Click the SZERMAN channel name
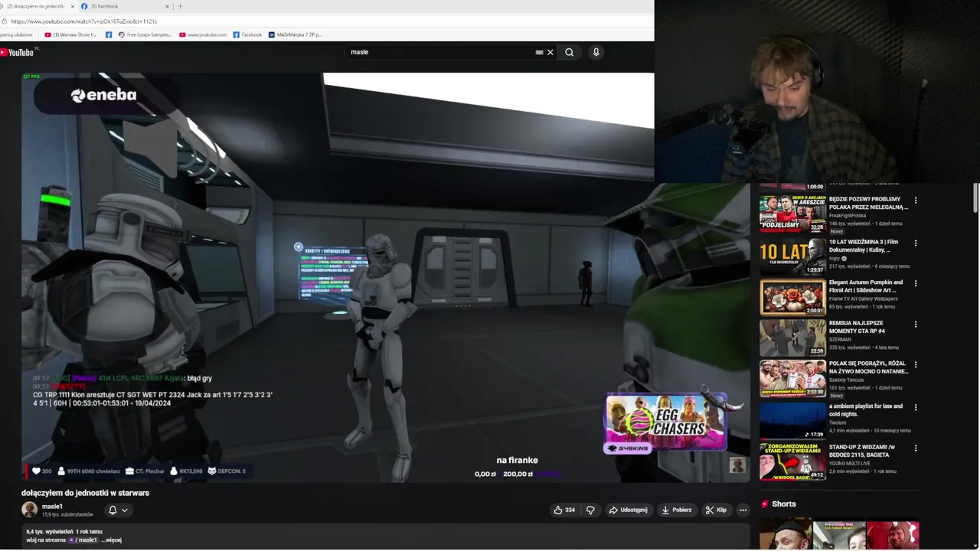The image size is (980, 551). (840, 340)
